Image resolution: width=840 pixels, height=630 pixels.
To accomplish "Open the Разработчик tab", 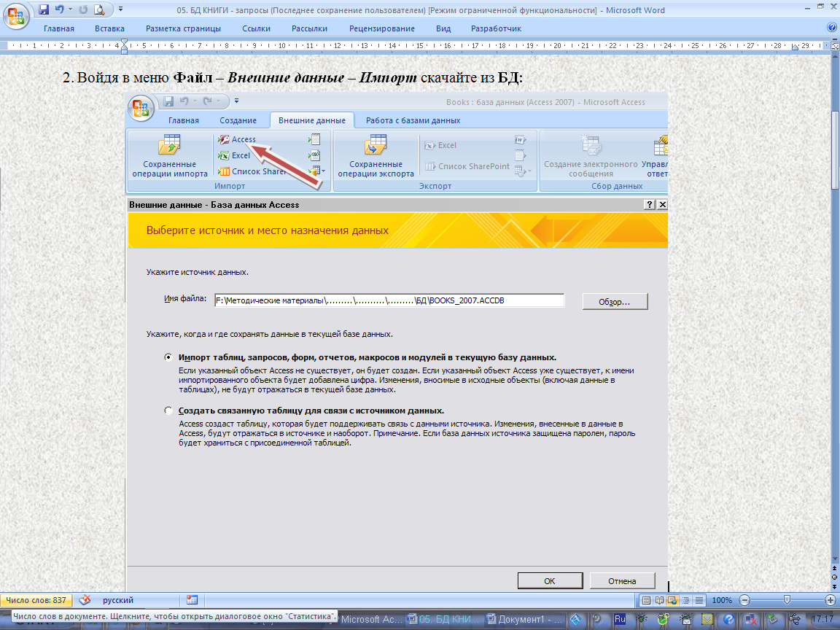I will 496,28.
